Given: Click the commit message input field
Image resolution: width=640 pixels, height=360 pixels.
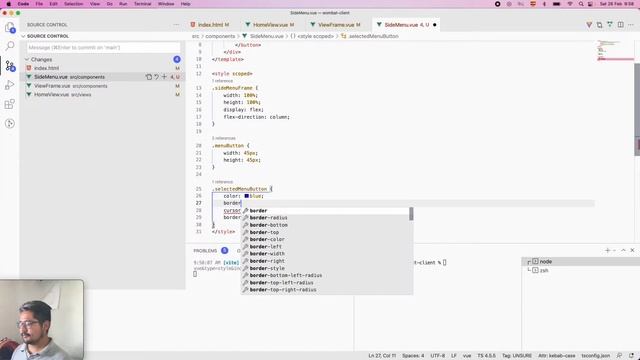Looking at the screenshot, I should point(103,47).
